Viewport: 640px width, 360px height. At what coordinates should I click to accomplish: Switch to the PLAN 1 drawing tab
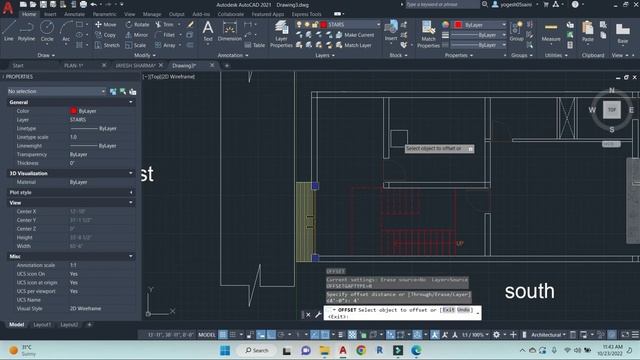pyautogui.click(x=73, y=65)
